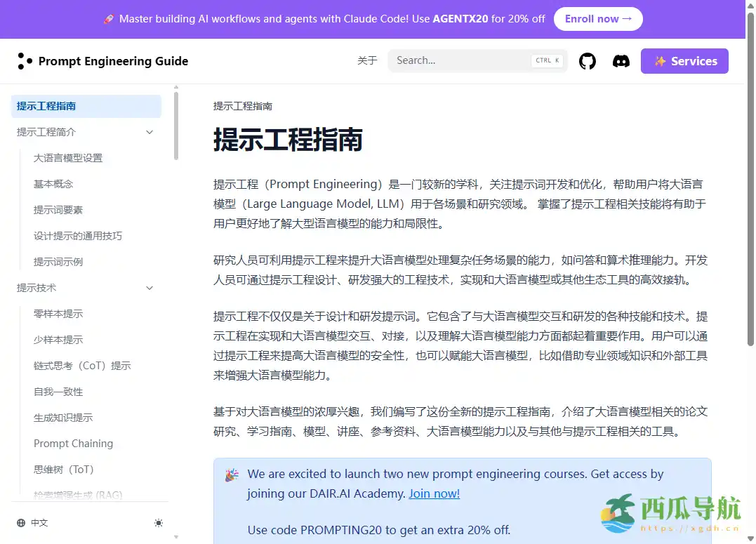
Task: Open the GitHub repository icon
Action: (x=587, y=60)
